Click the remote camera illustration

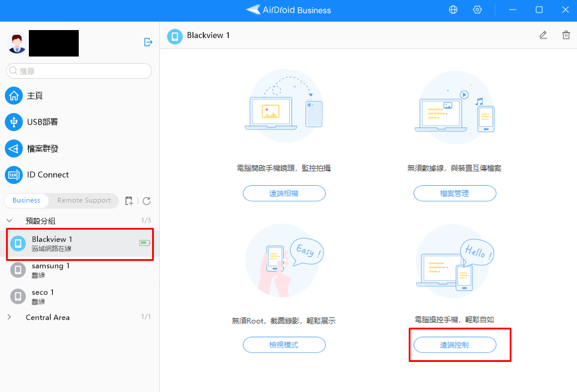pyautogui.click(x=284, y=106)
